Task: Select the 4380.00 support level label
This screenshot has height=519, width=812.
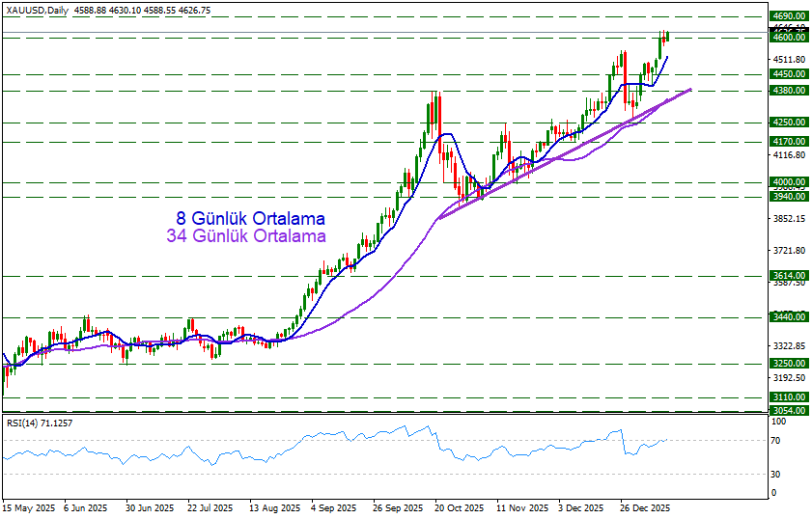Action: [x=789, y=91]
